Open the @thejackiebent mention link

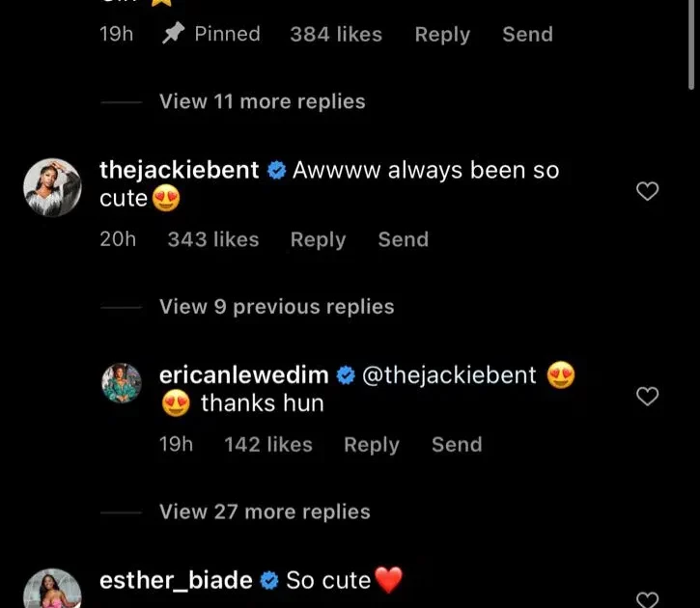[449, 375]
